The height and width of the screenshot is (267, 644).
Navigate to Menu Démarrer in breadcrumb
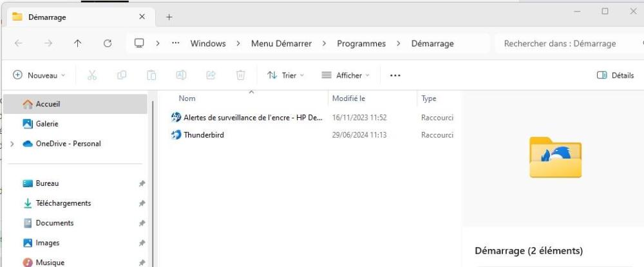(281, 44)
